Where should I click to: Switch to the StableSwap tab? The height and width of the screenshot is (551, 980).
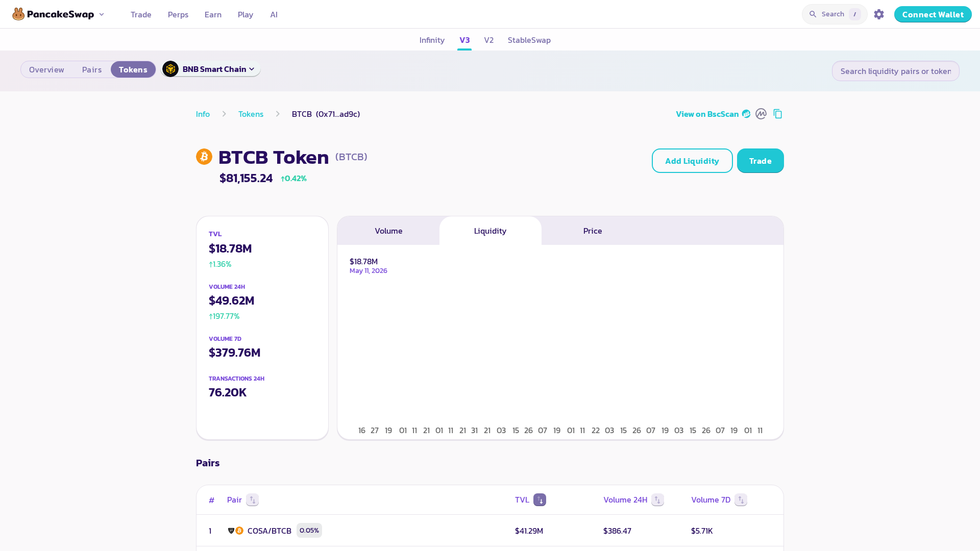(x=529, y=40)
